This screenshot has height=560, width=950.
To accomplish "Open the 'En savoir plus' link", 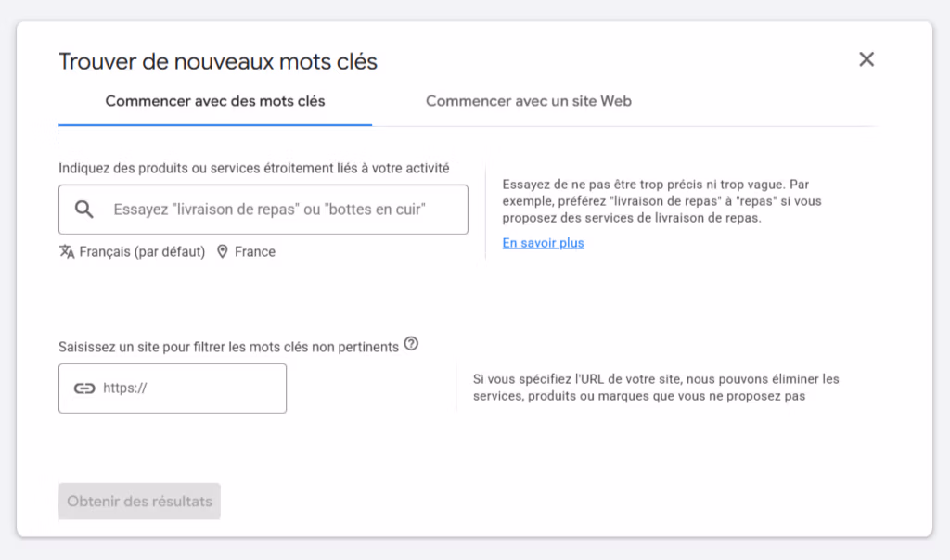I will pyautogui.click(x=543, y=243).
